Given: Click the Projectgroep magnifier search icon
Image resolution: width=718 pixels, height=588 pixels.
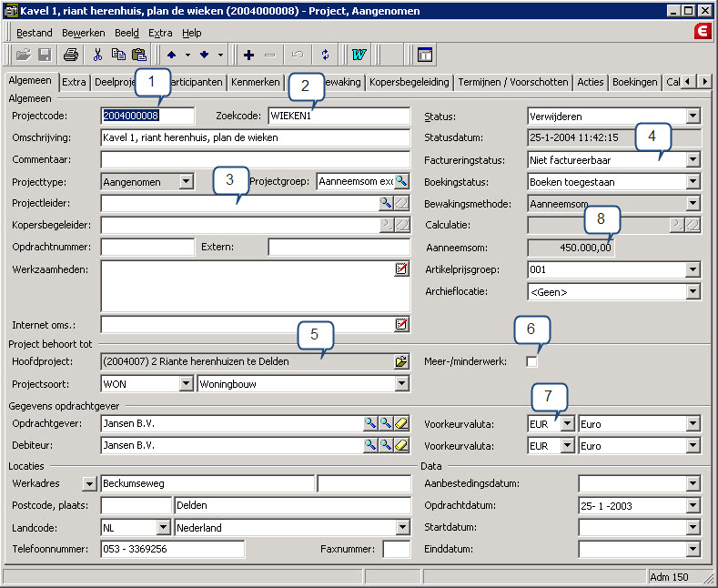Looking at the screenshot, I should pyautogui.click(x=400, y=181).
